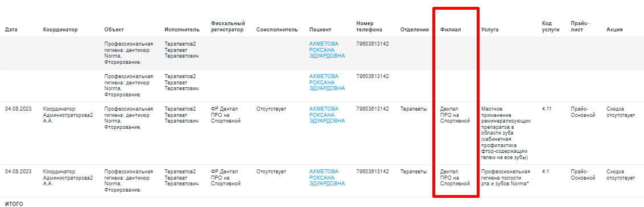Click the Услуга column header
The image size is (644, 207).
point(490,30)
